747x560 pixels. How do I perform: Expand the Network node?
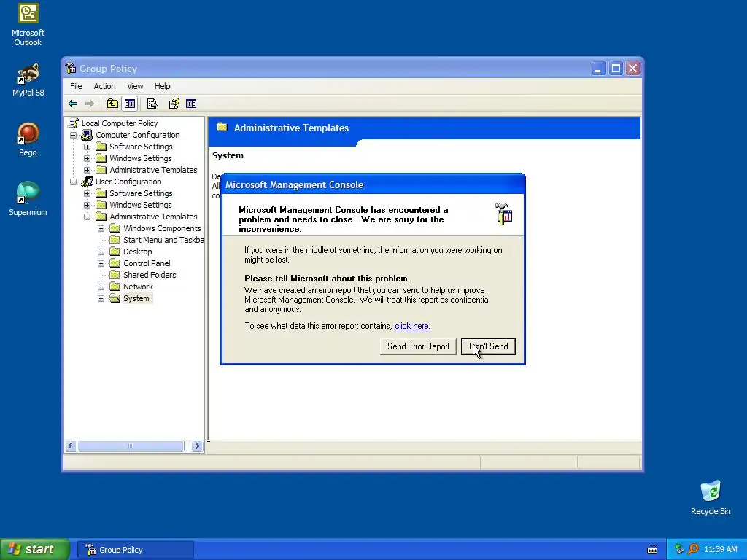(101, 287)
